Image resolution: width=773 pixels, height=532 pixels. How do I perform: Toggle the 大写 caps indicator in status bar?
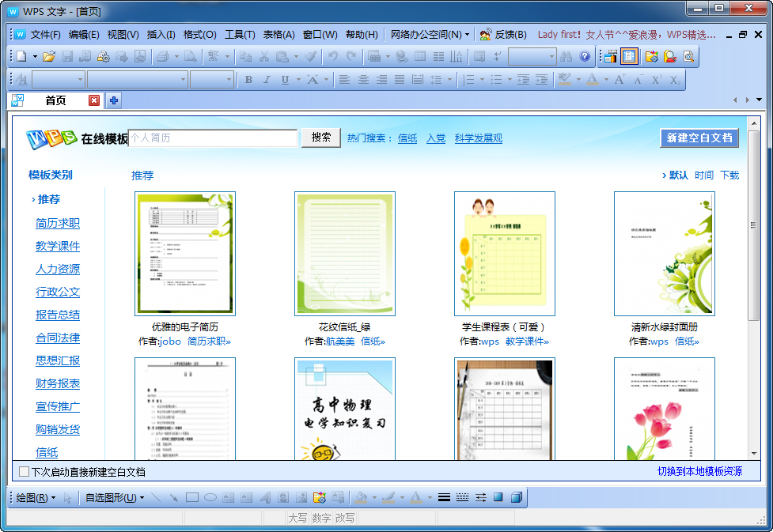point(297,518)
